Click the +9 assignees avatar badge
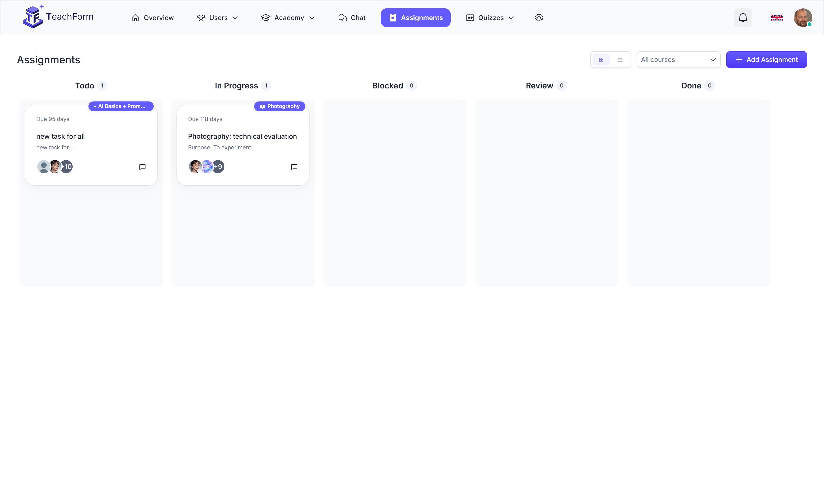 pos(218,166)
